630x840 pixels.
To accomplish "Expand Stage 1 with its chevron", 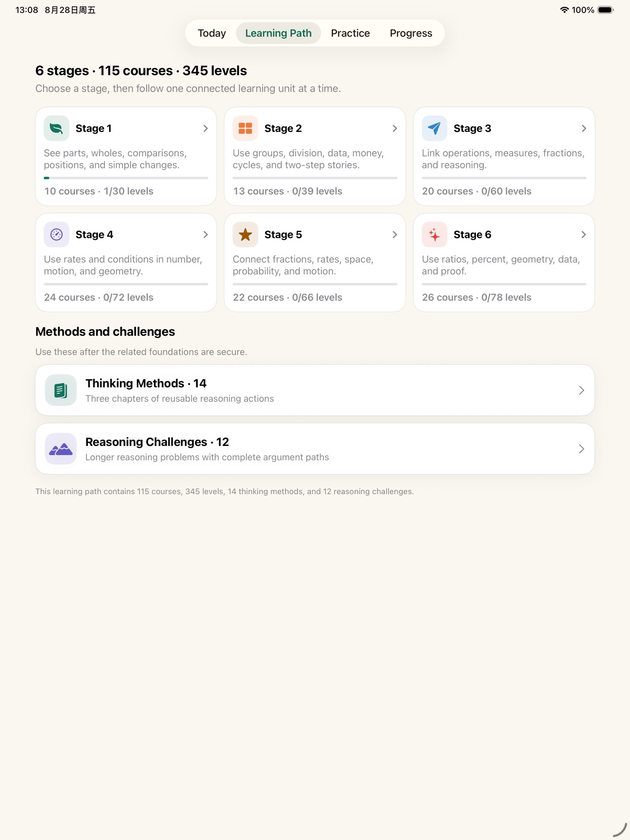I will click(x=206, y=128).
